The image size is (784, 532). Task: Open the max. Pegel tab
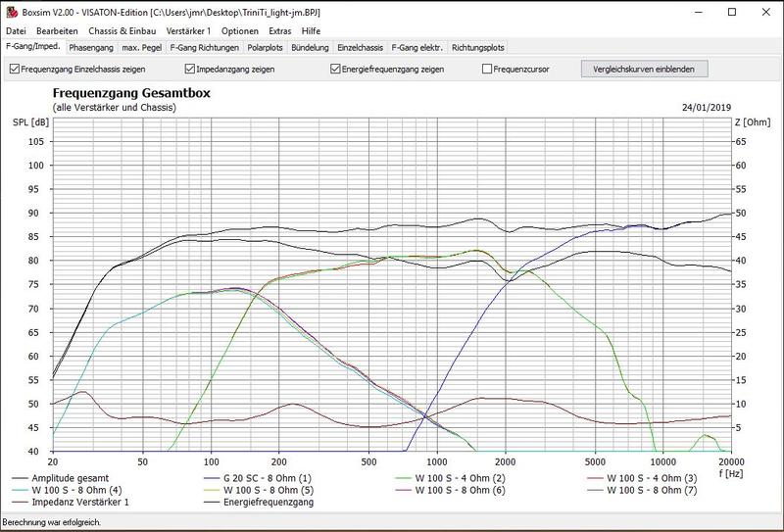pyautogui.click(x=141, y=46)
